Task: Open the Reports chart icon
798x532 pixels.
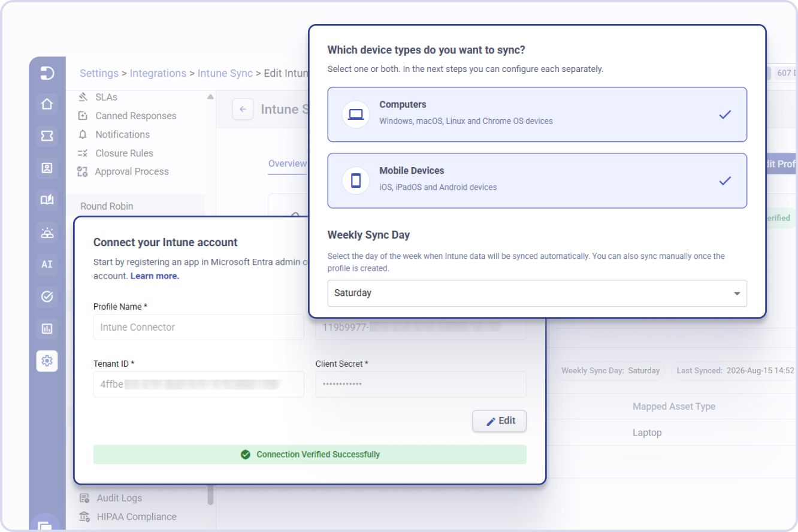Action: pos(47,328)
